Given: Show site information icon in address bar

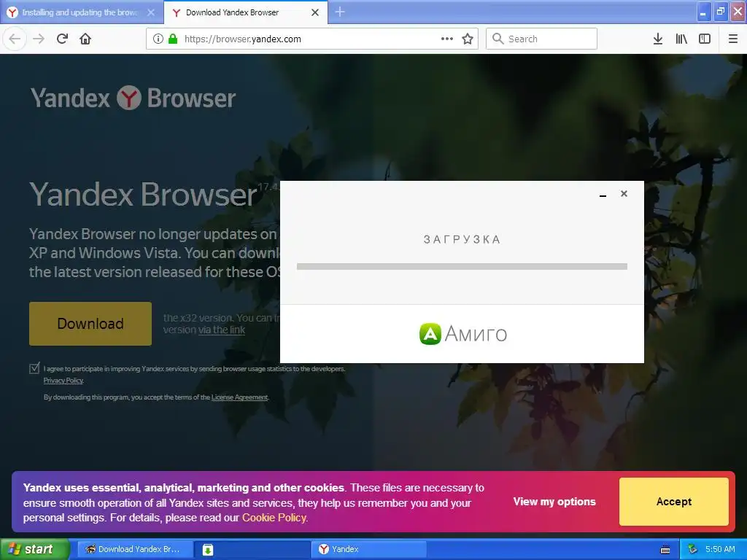Looking at the screenshot, I should (158, 39).
